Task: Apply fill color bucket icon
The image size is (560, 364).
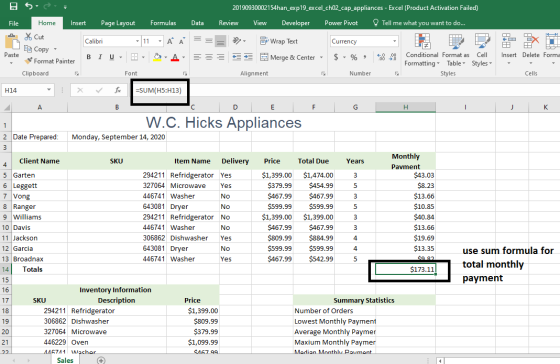Action: [x=157, y=57]
